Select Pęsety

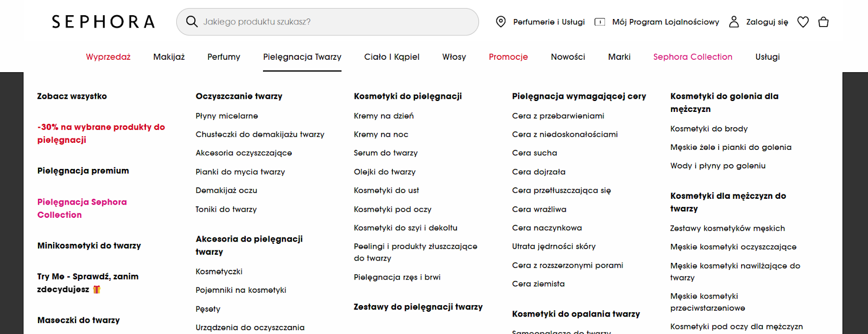[208, 309]
